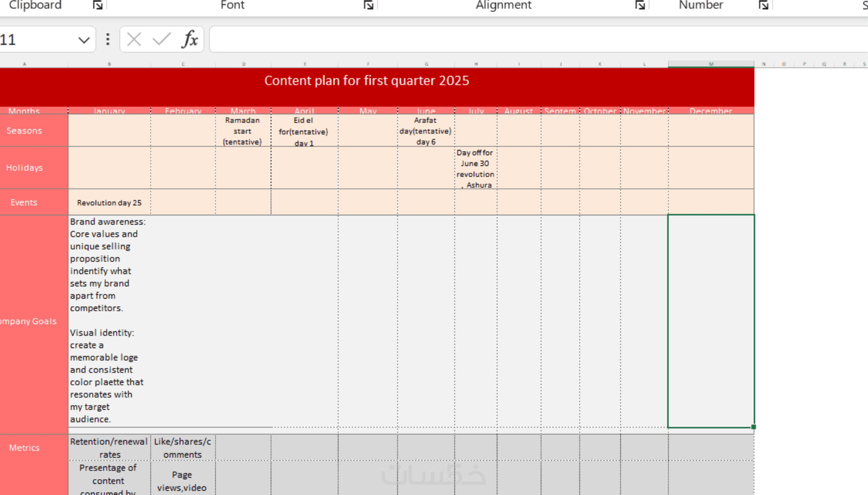868x495 pixels.
Task: Select the 'Months' header cell
Action: point(34,111)
